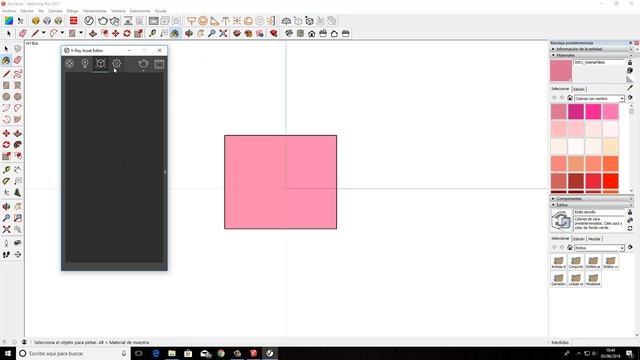Open the Geometry tab in V-Ray Asset Editor
640x360 pixels.
coord(101,63)
